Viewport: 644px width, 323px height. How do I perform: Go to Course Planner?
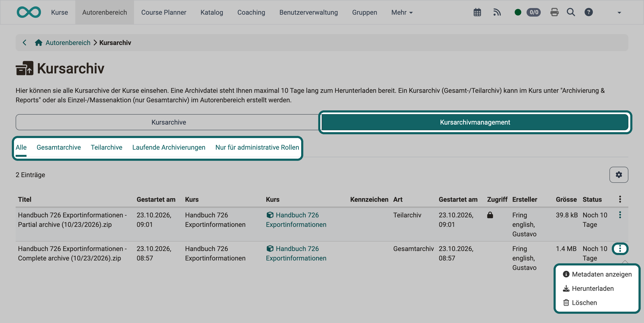164,12
